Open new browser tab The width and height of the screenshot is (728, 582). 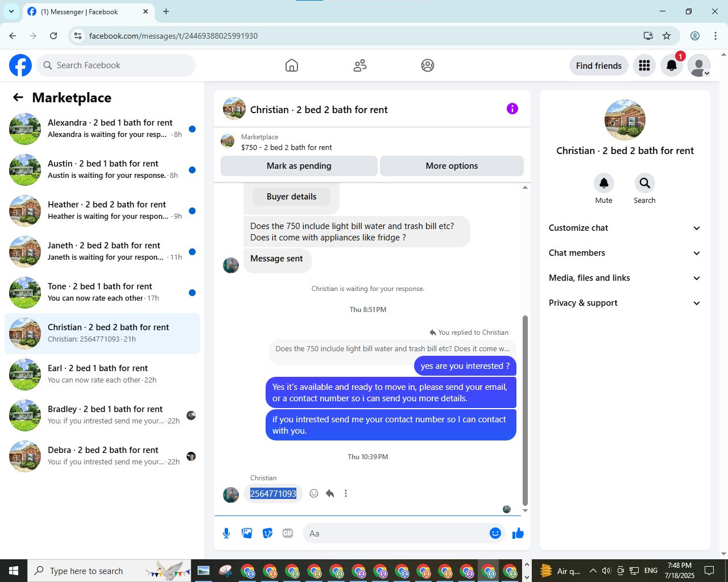coord(166,11)
